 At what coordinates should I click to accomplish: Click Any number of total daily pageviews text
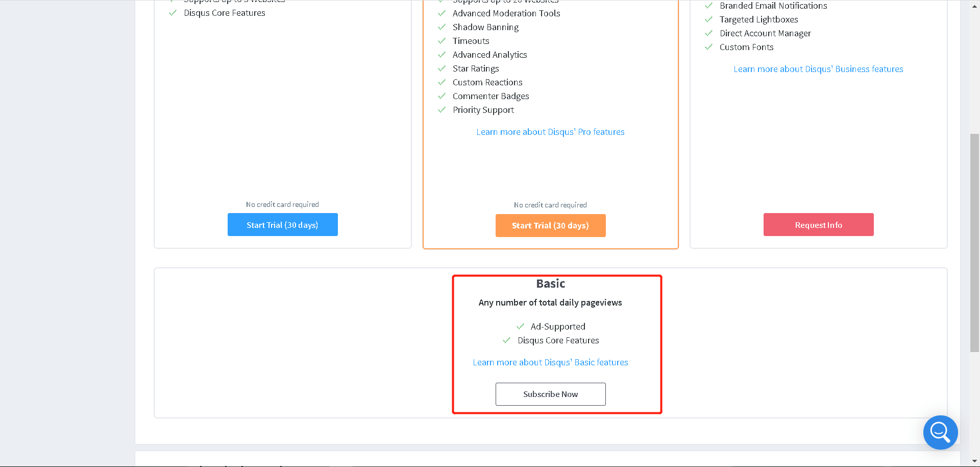[550, 302]
